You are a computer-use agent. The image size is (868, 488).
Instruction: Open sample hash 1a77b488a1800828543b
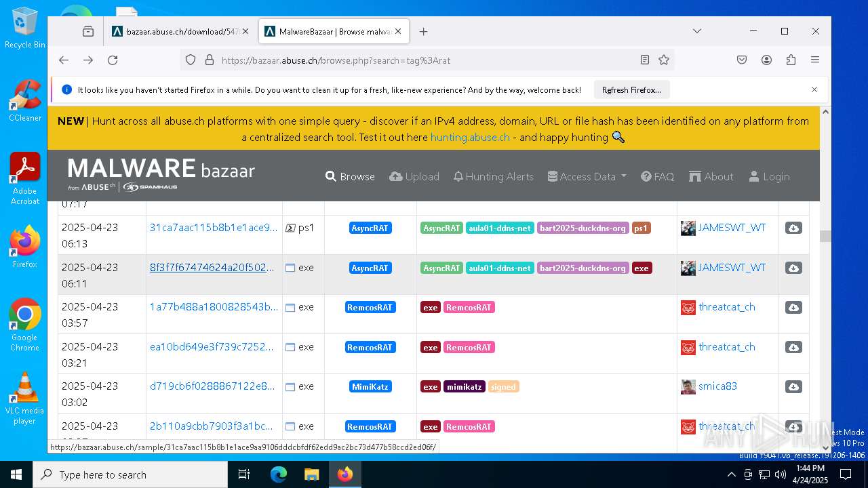[x=214, y=307]
